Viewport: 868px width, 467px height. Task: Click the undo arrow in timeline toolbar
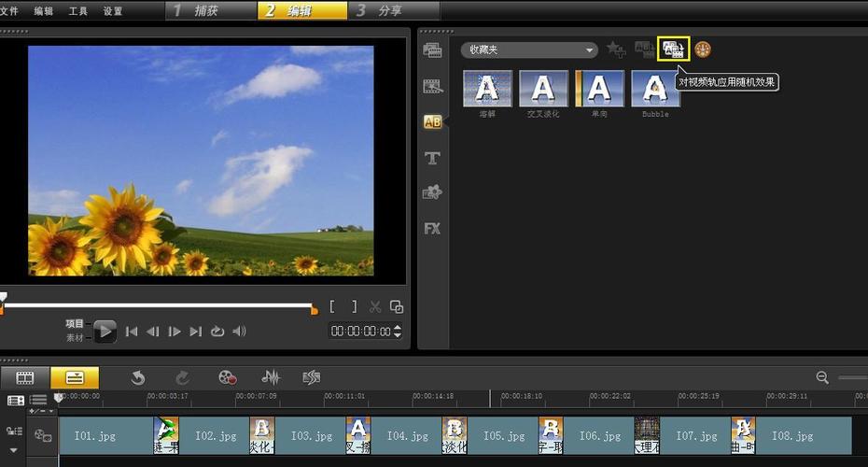tap(138, 378)
